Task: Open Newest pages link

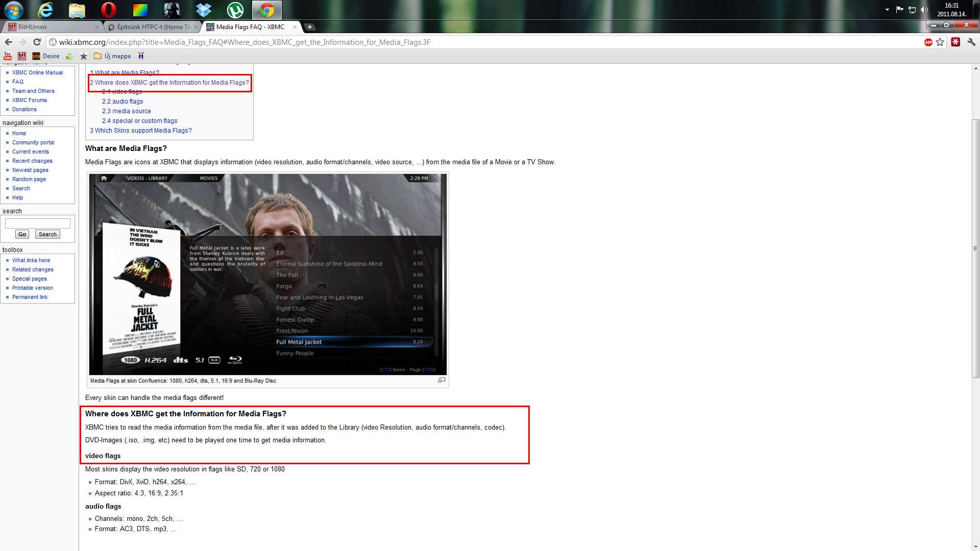Action: 30,170
